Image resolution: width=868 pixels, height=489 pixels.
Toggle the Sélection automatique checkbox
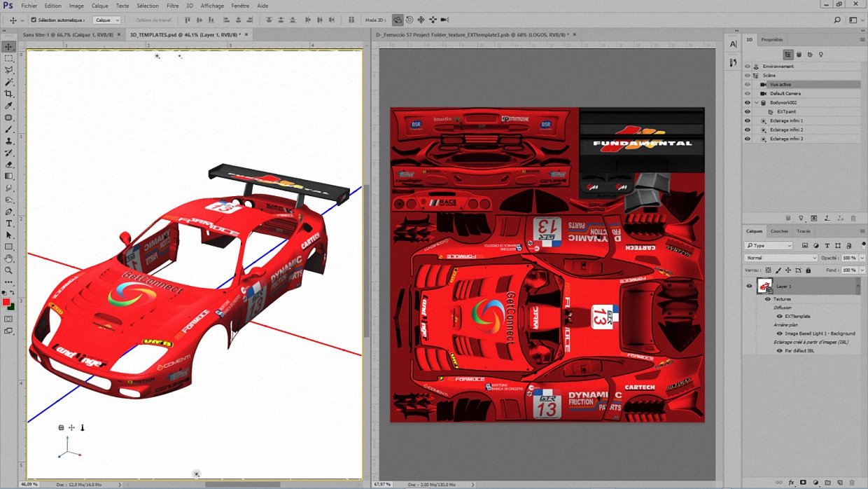coord(34,20)
